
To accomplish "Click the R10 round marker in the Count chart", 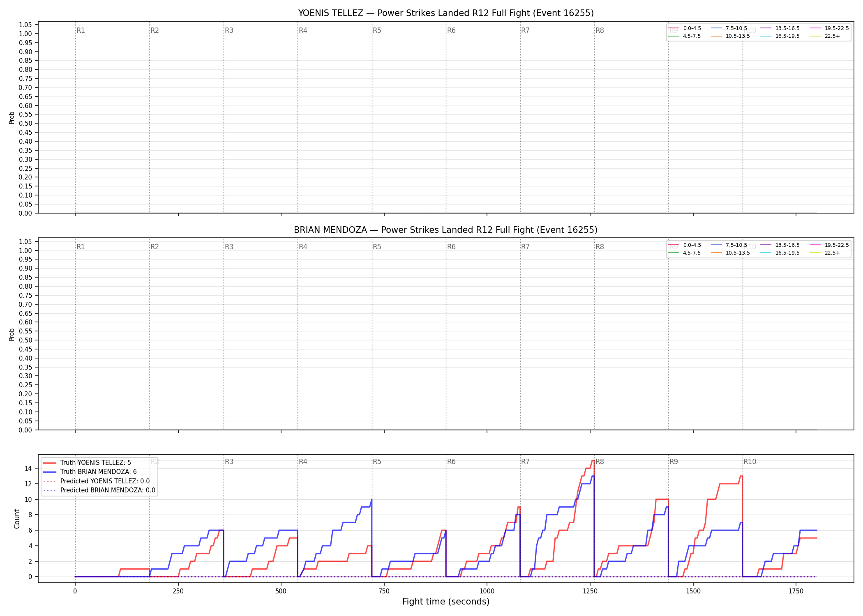I will [750, 462].
